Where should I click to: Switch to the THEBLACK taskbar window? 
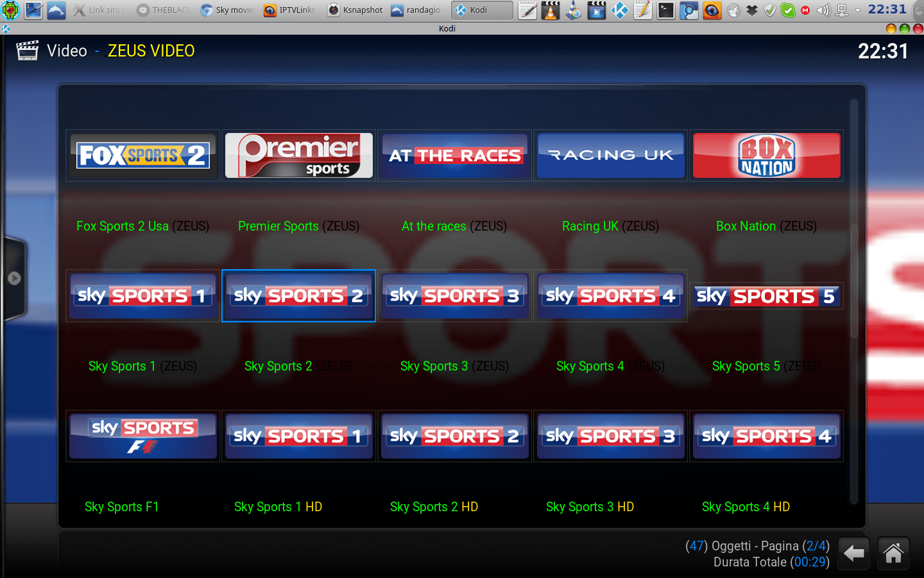pyautogui.click(x=164, y=10)
